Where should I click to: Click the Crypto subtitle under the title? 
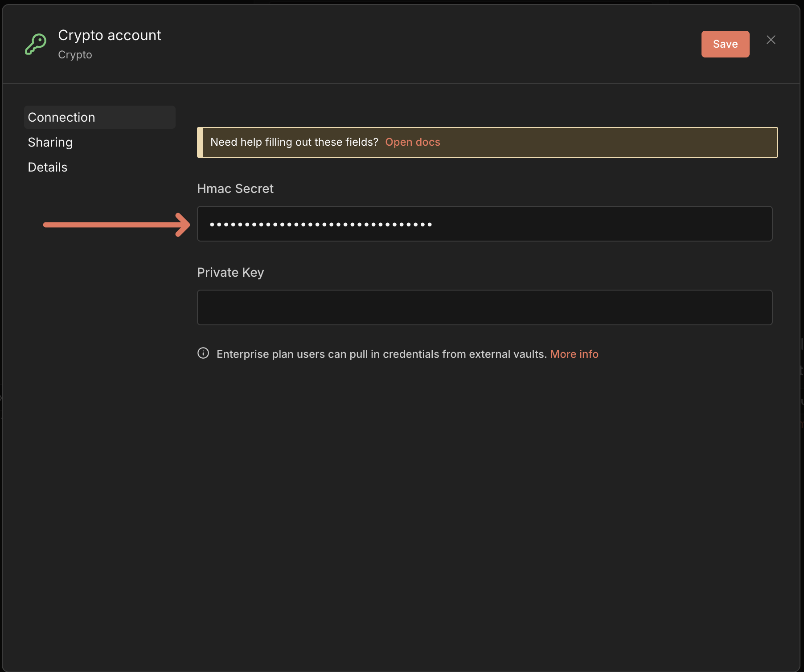tap(74, 54)
